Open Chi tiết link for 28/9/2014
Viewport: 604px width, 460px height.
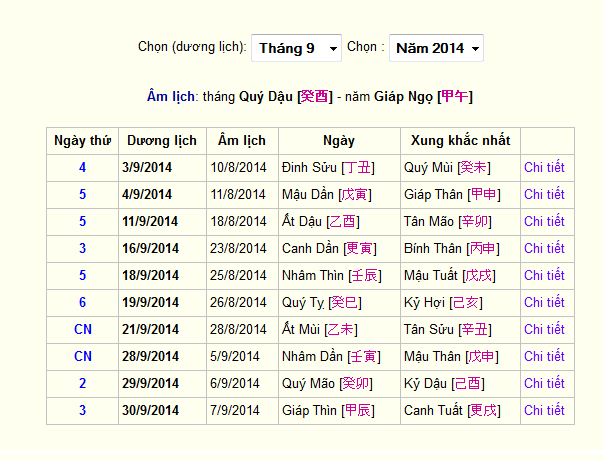point(544,356)
